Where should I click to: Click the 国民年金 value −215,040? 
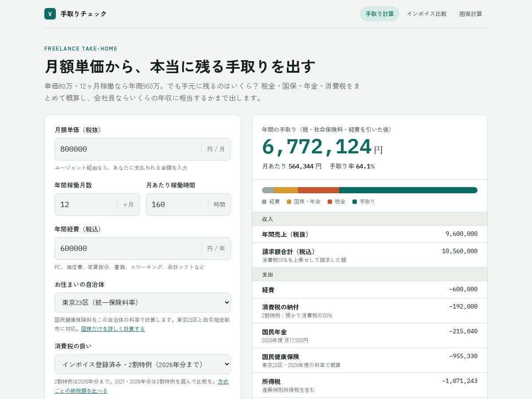463,331
